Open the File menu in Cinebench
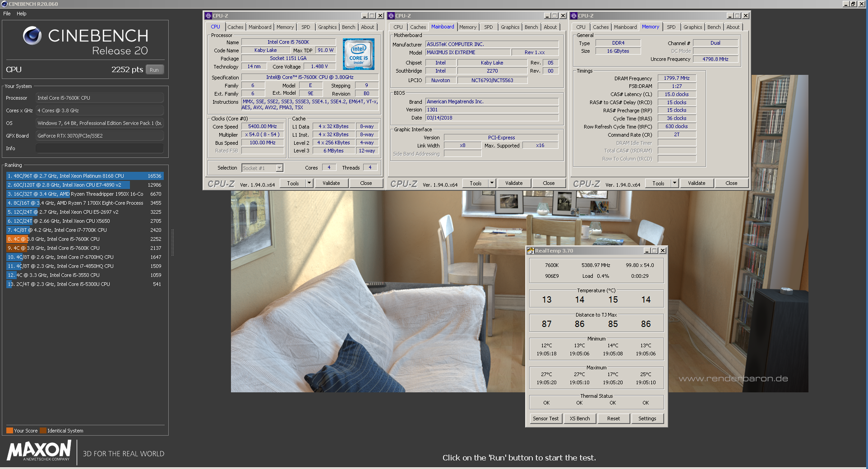Viewport: 868px width, 469px height. coord(7,14)
